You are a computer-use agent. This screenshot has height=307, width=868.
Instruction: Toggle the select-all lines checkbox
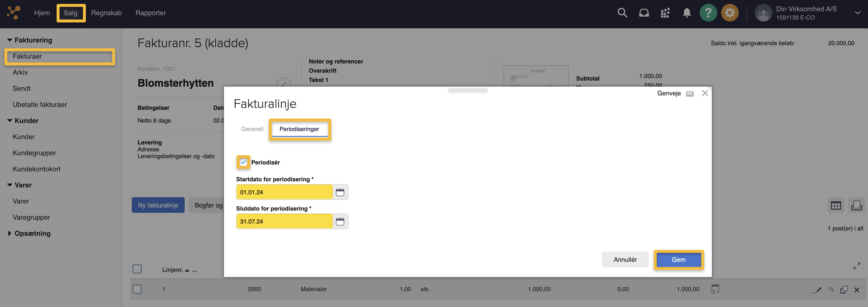(137, 269)
